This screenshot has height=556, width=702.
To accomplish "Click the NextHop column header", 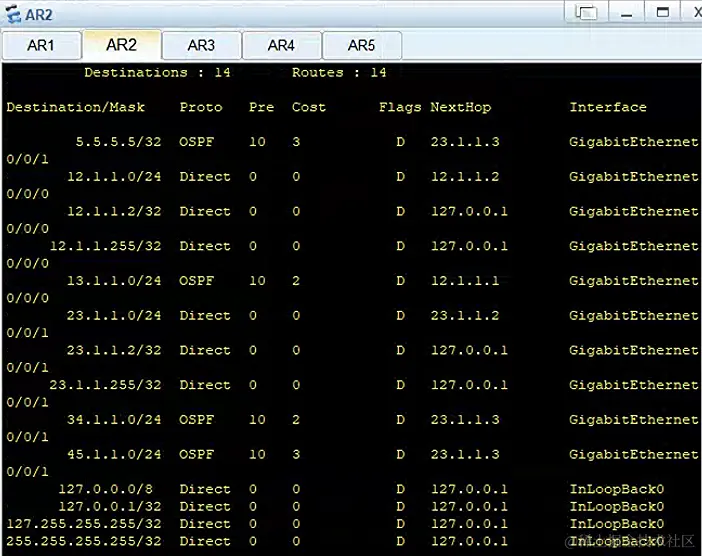I will (461, 107).
